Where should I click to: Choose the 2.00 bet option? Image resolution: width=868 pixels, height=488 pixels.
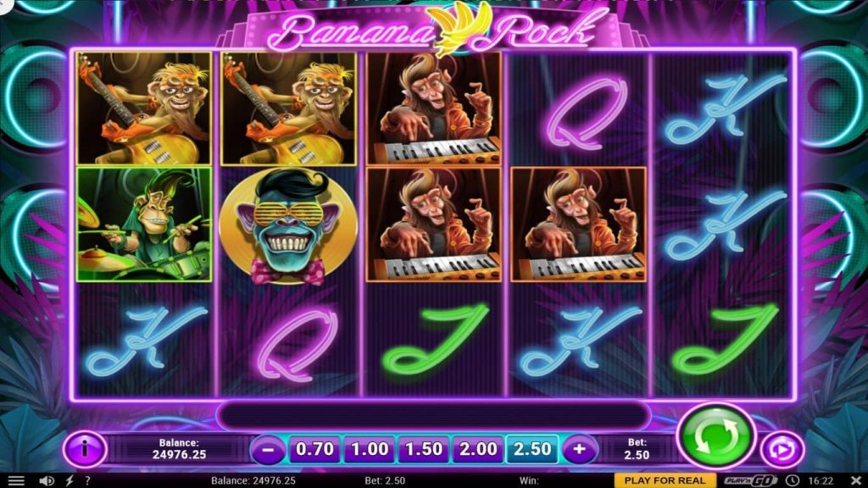pos(478,449)
